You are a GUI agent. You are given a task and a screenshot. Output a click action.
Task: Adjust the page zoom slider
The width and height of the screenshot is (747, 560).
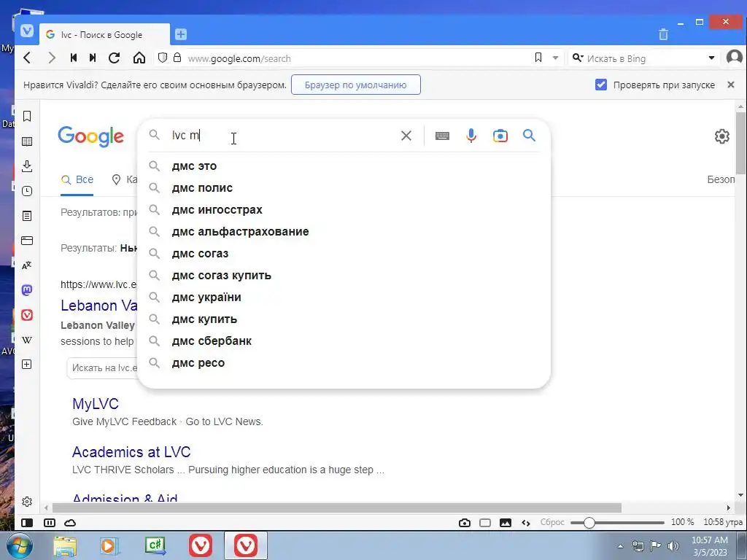pyautogui.click(x=617, y=523)
